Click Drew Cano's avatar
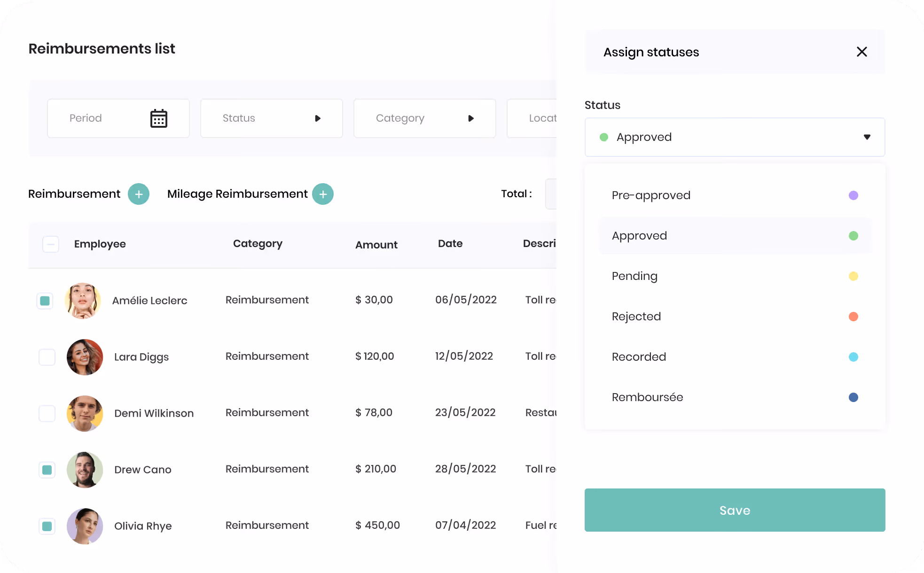This screenshot has height=573, width=924. coord(85,470)
